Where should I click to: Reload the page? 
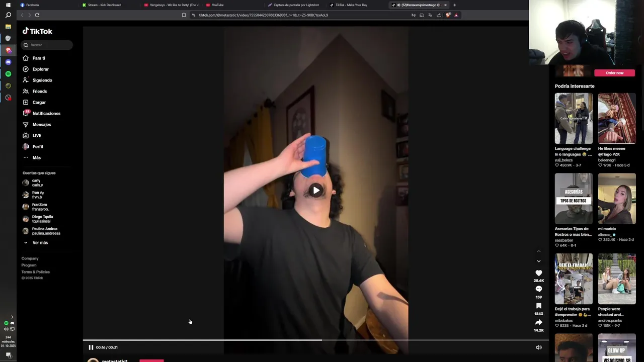click(37, 15)
